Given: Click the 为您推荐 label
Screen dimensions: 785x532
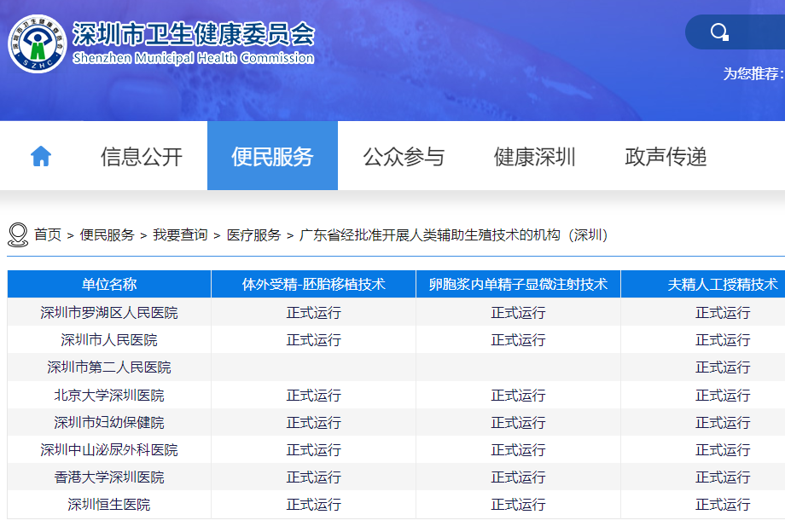Looking at the screenshot, I should click(x=753, y=74).
